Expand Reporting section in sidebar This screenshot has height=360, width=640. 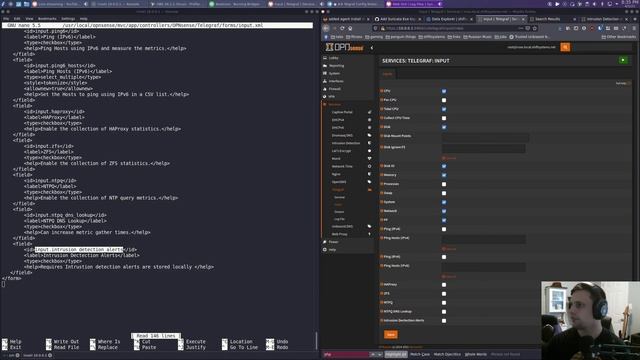coord(336,66)
